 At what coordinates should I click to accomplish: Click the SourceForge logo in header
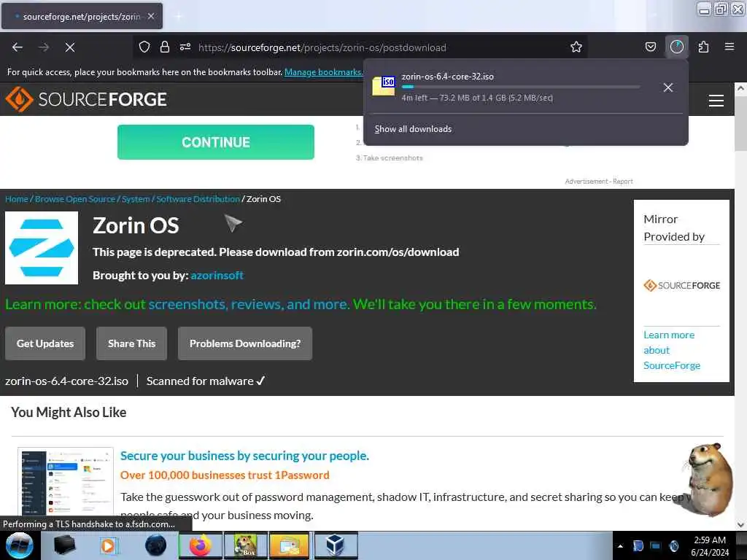click(x=86, y=99)
